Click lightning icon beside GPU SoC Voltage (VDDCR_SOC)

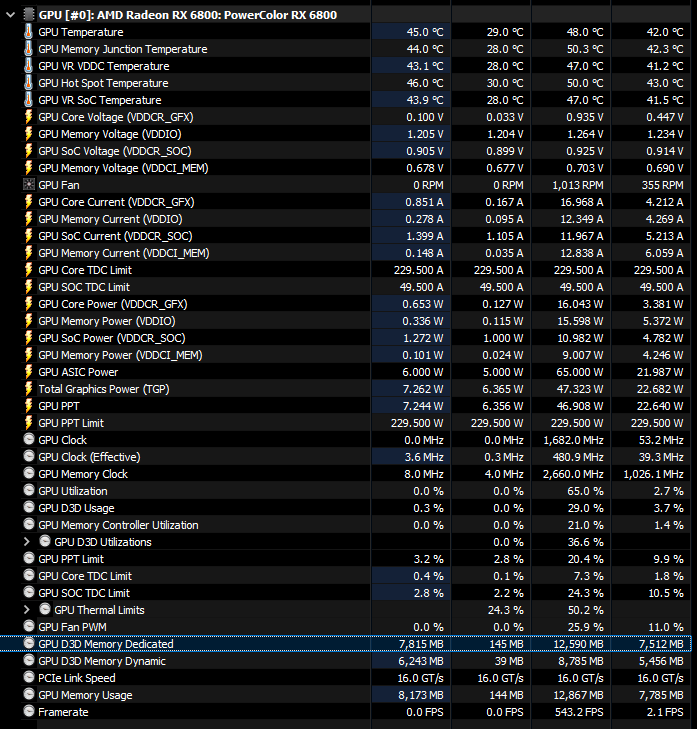tap(29, 151)
